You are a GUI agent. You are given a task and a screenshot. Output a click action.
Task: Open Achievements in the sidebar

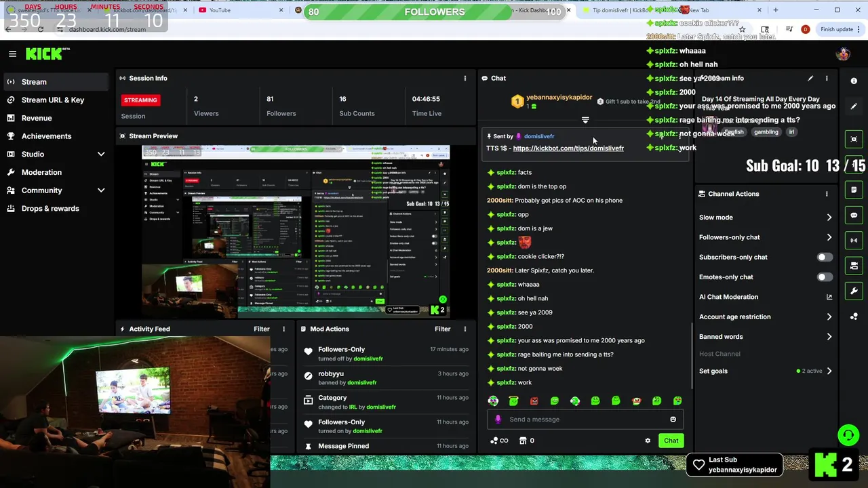54,136
